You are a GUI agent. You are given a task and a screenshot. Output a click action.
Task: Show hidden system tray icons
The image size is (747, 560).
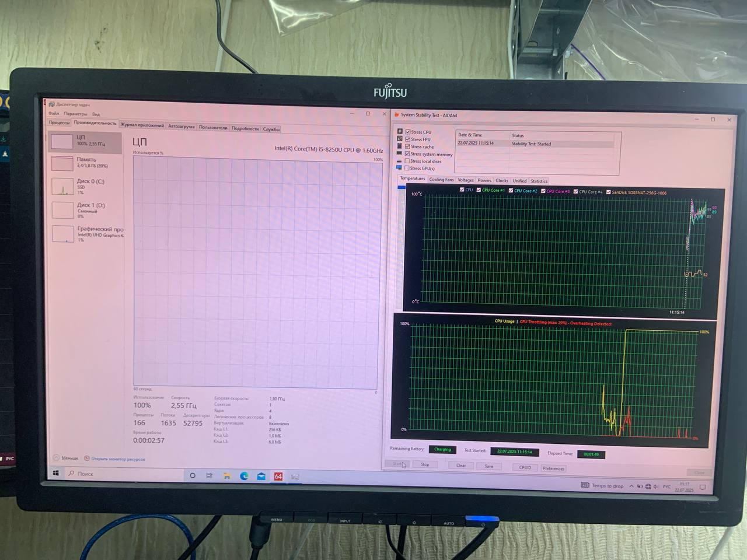(631, 486)
